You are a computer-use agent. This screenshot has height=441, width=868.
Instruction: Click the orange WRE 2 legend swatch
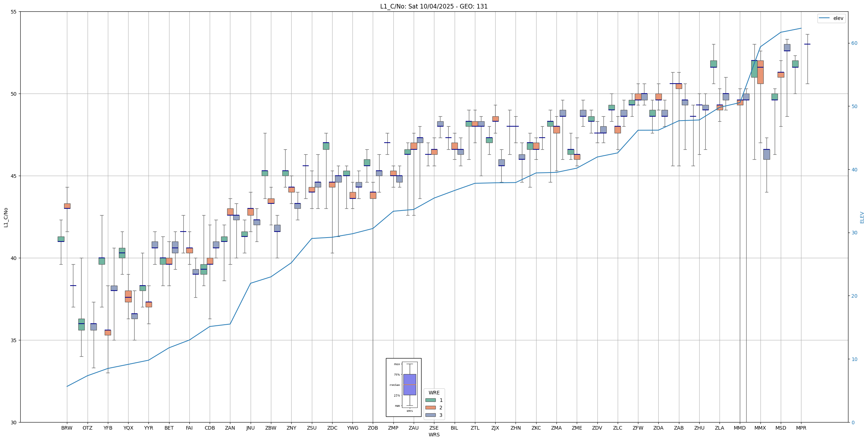(430, 408)
